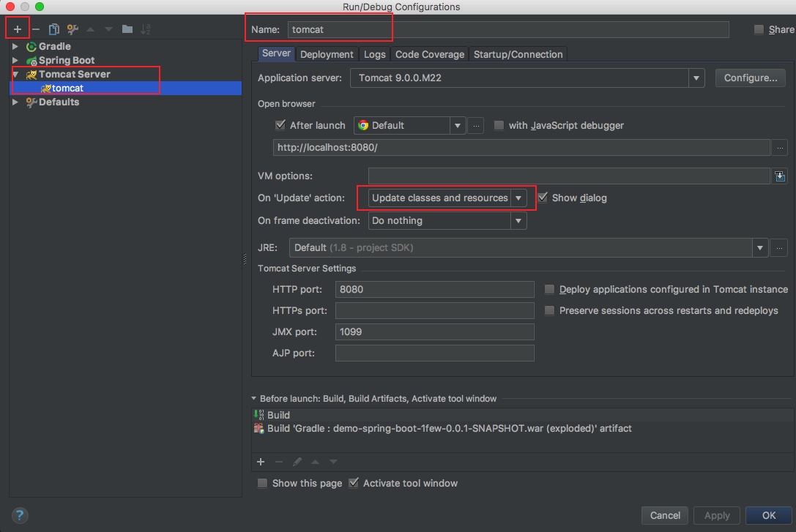Collapse the Before launch section
The image size is (796, 532).
(x=254, y=399)
